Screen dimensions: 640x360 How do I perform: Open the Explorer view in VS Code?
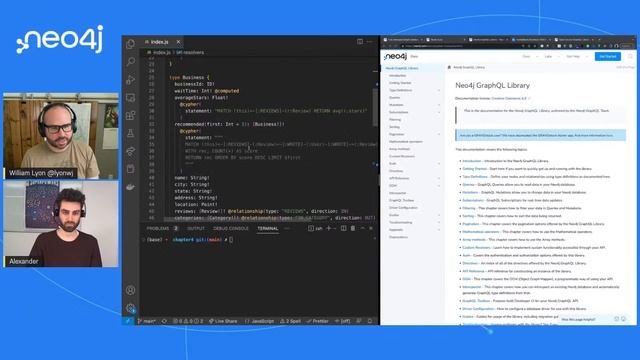pos(131,44)
